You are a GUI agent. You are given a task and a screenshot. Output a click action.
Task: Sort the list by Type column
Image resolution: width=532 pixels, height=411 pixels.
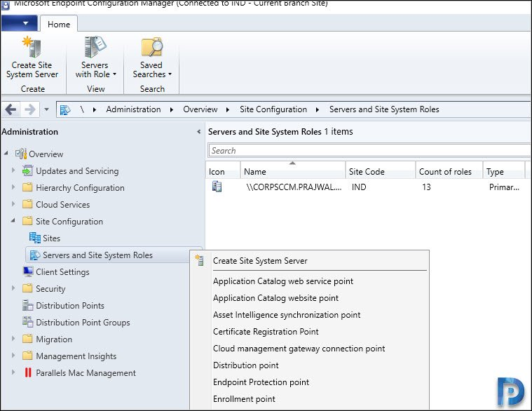coord(504,171)
